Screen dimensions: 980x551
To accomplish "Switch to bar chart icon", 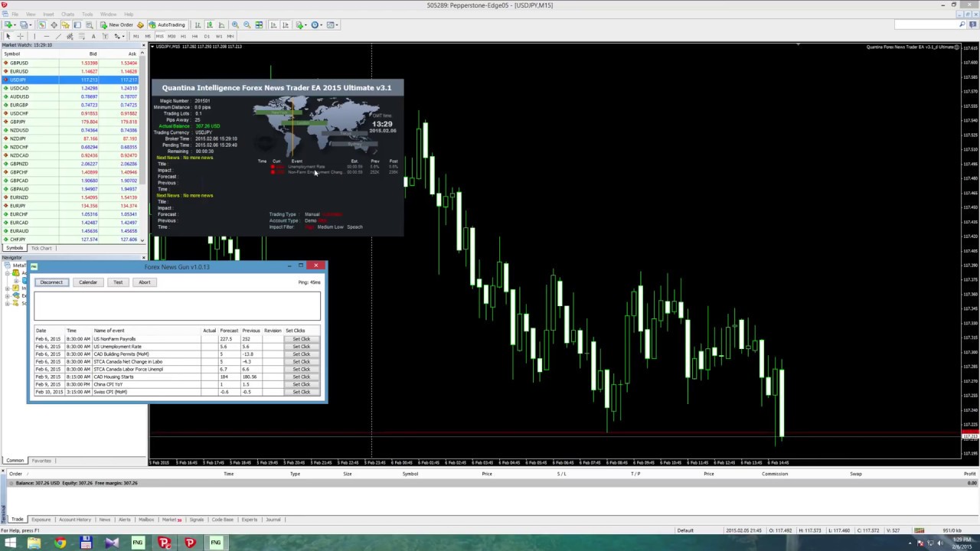I will (198, 25).
